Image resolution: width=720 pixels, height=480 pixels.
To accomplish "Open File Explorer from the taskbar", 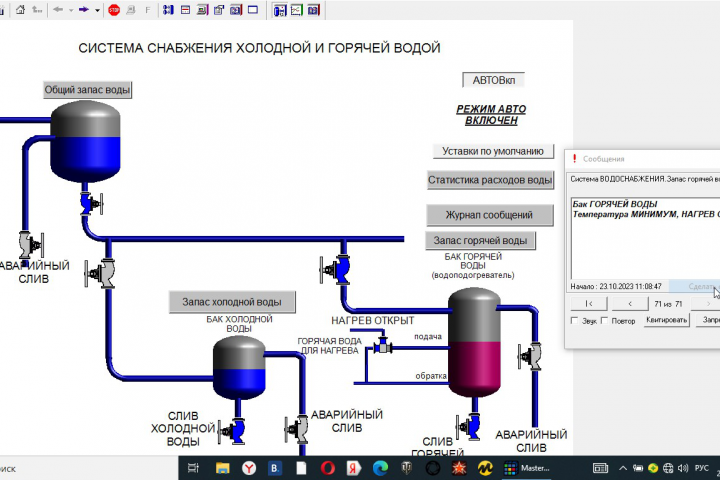I will tap(223, 468).
